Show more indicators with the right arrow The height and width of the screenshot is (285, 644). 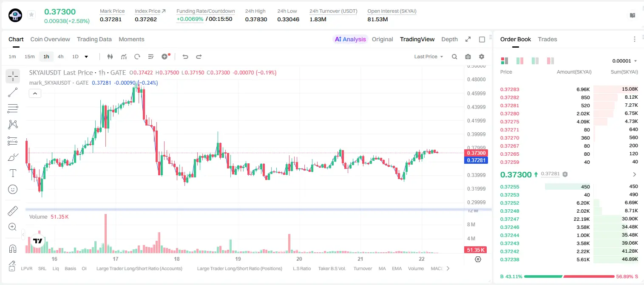tap(448, 268)
